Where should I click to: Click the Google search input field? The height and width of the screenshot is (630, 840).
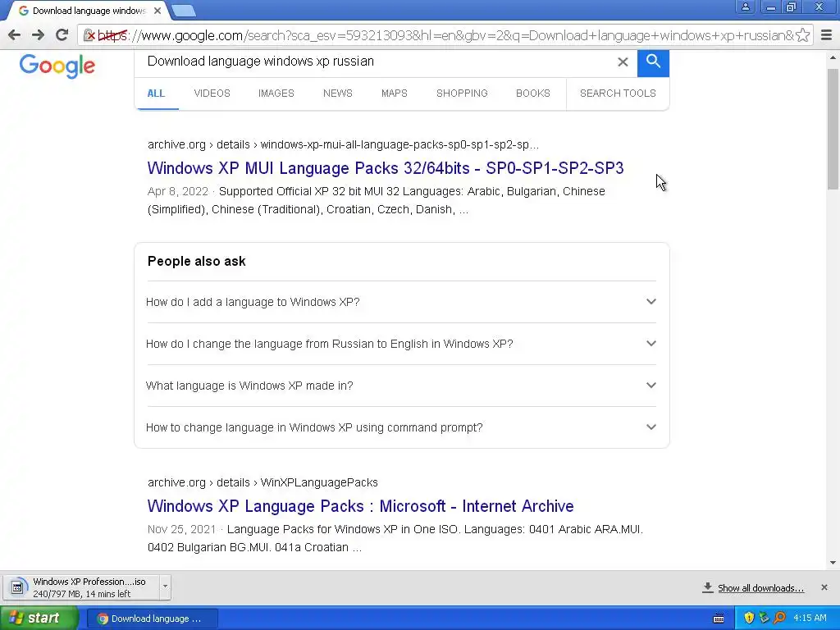375,62
